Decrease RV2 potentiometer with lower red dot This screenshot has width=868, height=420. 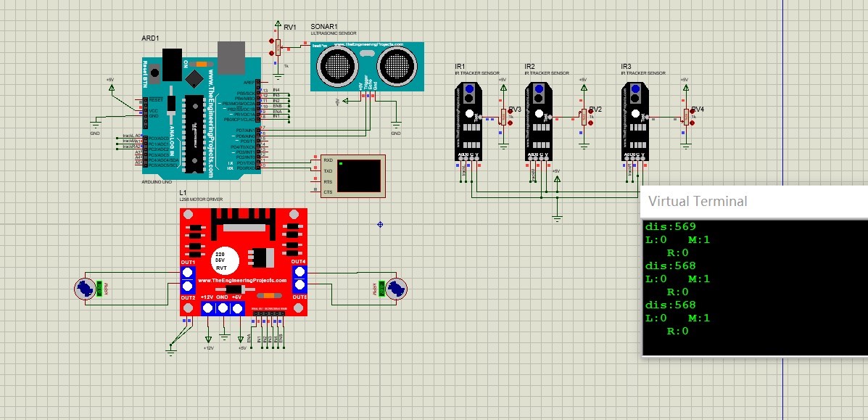pos(591,123)
